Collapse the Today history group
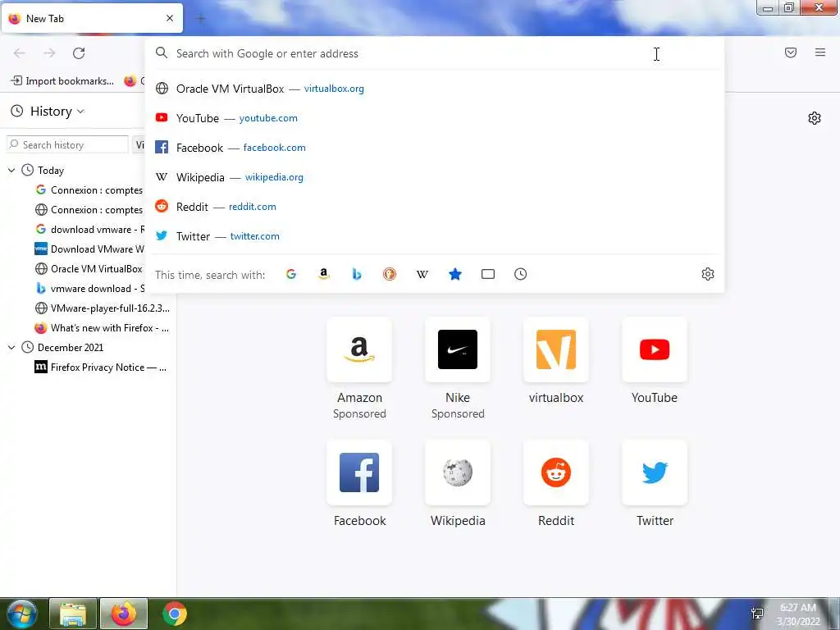Image resolution: width=840 pixels, height=630 pixels. [x=11, y=171]
